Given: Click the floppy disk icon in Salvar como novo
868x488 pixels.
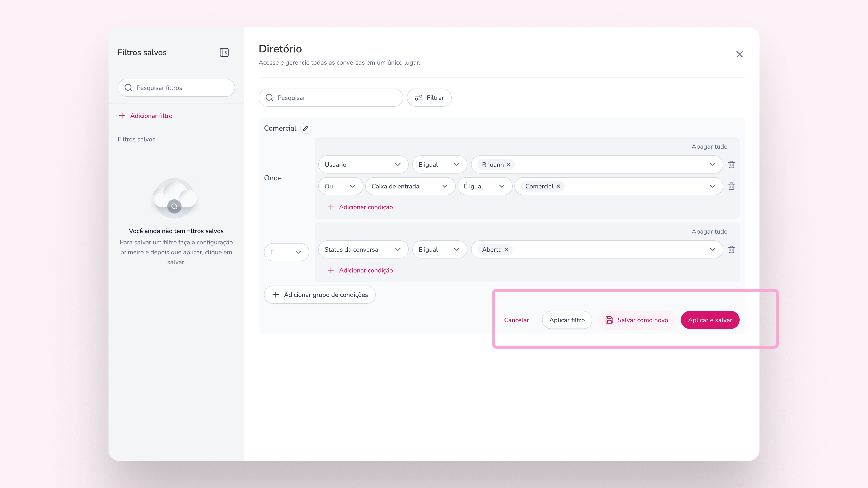Looking at the screenshot, I should (x=609, y=320).
